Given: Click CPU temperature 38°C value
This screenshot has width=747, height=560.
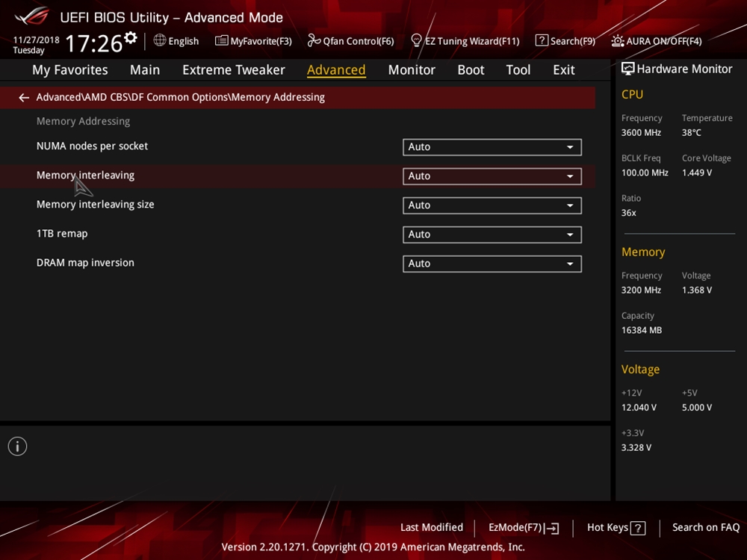Looking at the screenshot, I should 691,133.
